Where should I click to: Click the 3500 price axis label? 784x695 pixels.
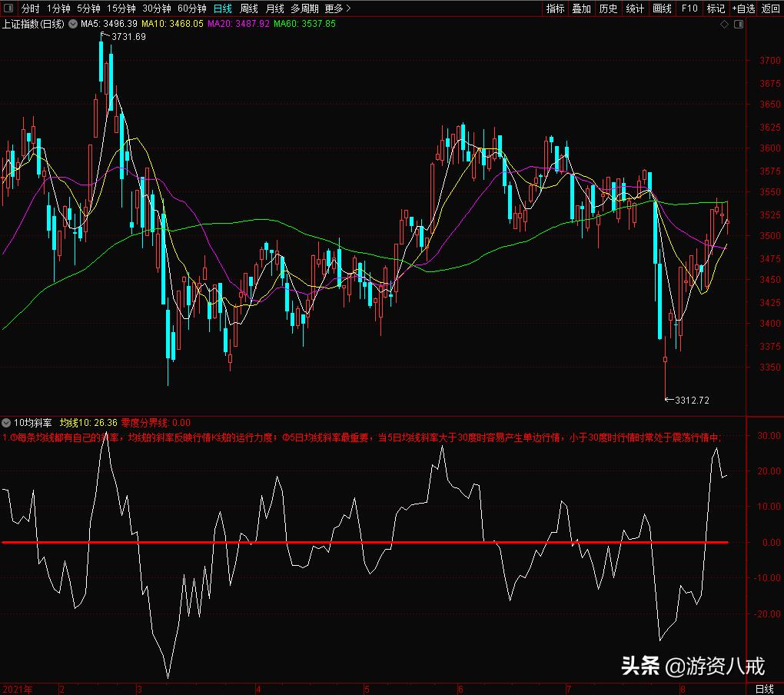coord(769,235)
